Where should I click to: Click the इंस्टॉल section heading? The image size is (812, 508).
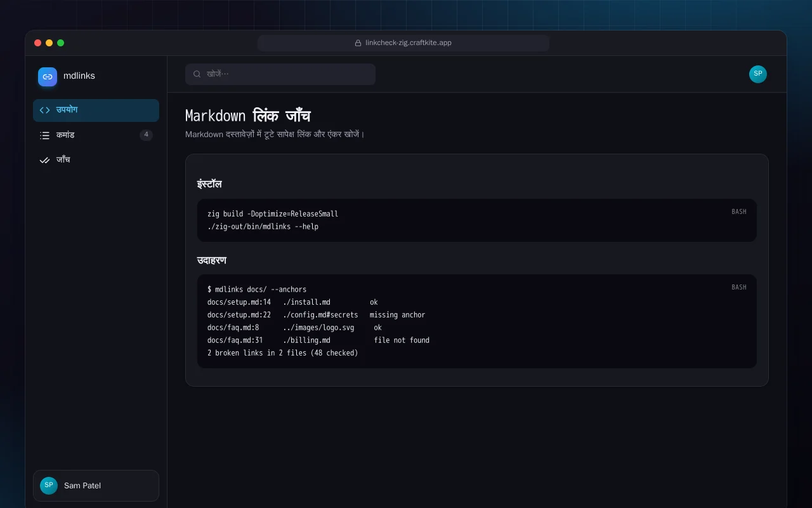pyautogui.click(x=209, y=184)
